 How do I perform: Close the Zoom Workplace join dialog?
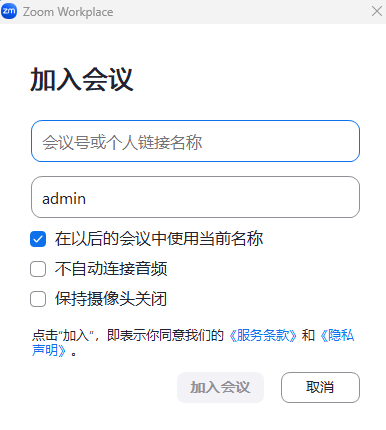tap(377, 11)
